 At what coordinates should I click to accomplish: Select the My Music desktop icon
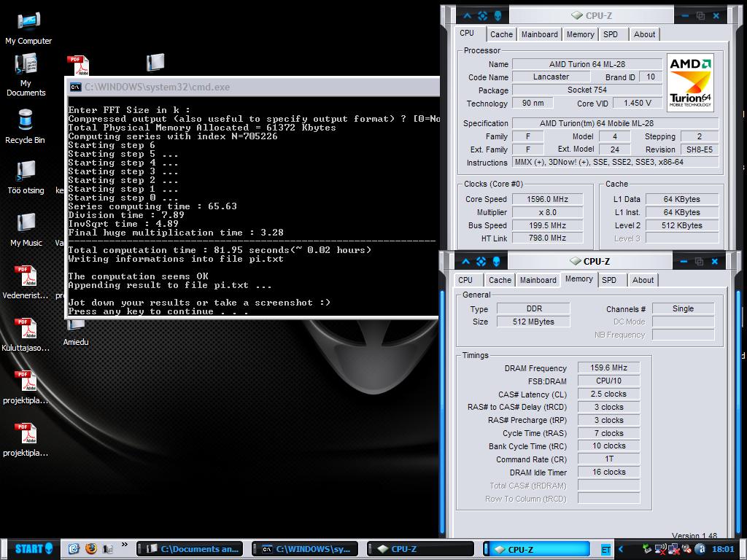26,230
